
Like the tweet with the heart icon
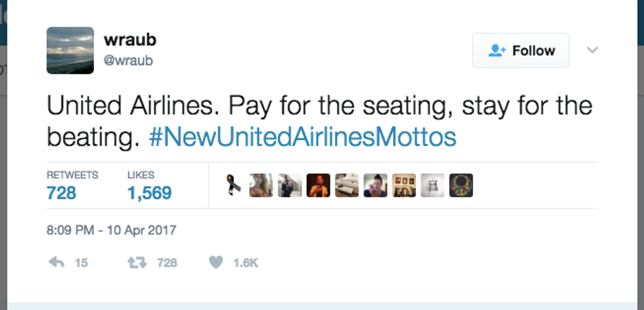coord(216,262)
